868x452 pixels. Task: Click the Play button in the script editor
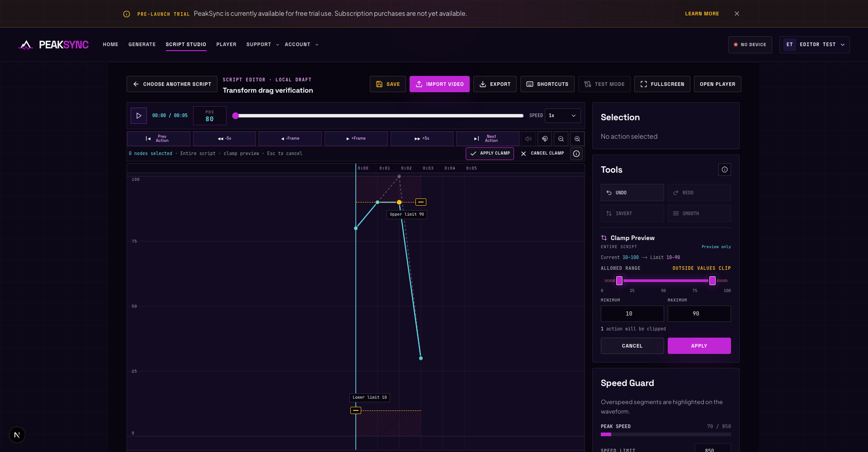tap(139, 116)
